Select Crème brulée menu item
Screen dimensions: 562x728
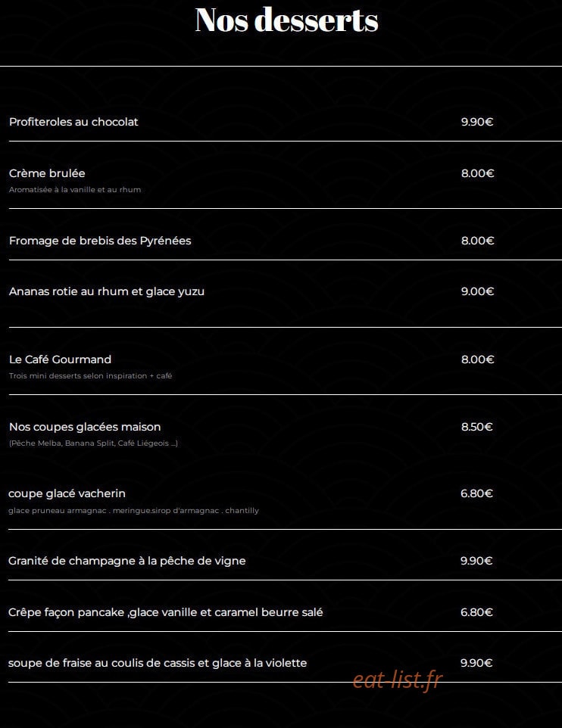tap(47, 173)
